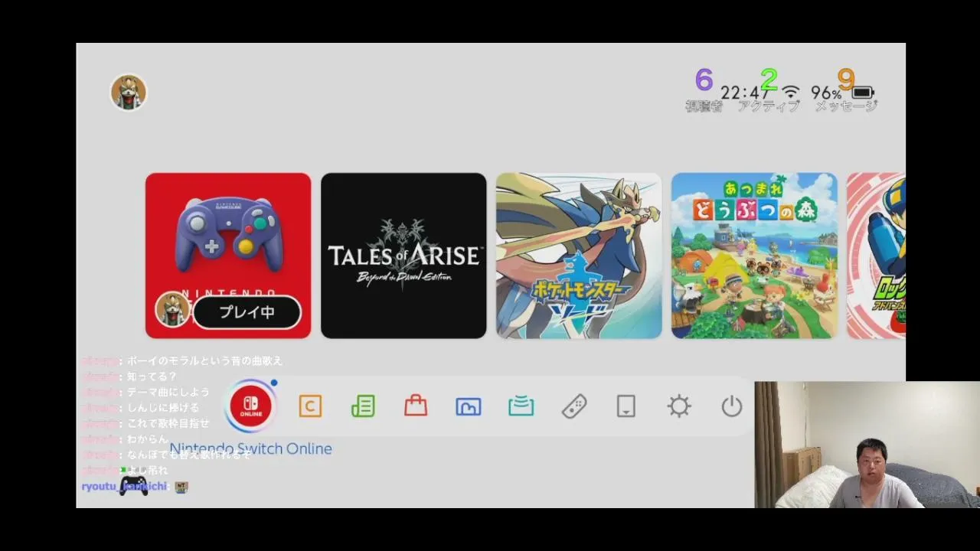This screenshot has width=980, height=551.
Task: Click the 22:47 clock display
Action: coord(744,93)
